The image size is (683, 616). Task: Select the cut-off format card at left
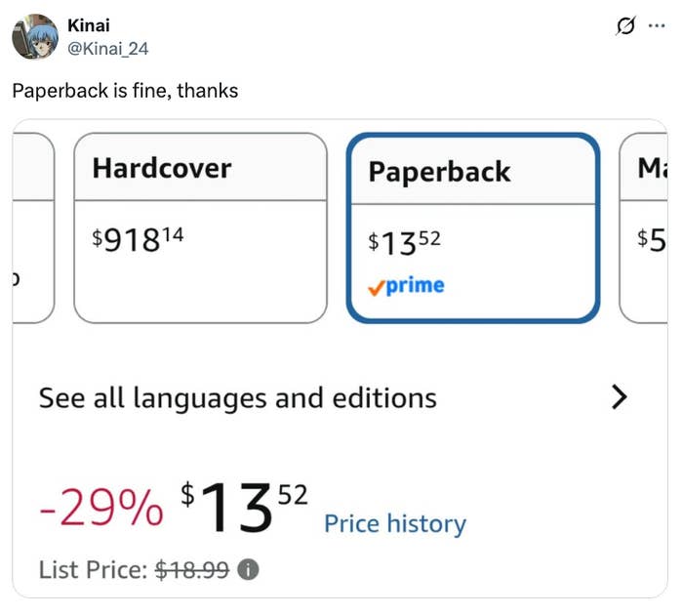click(x=33, y=228)
